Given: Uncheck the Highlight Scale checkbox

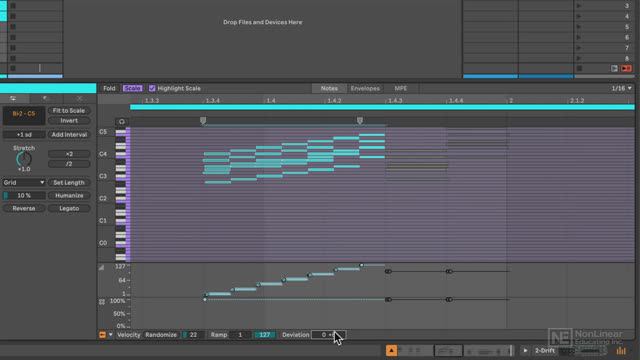Looking at the screenshot, I should 152,88.
